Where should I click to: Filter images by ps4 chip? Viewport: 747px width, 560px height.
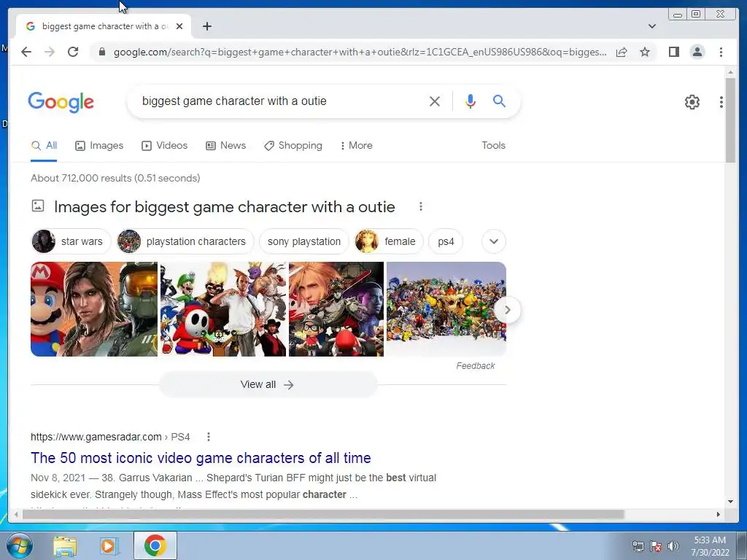446,241
